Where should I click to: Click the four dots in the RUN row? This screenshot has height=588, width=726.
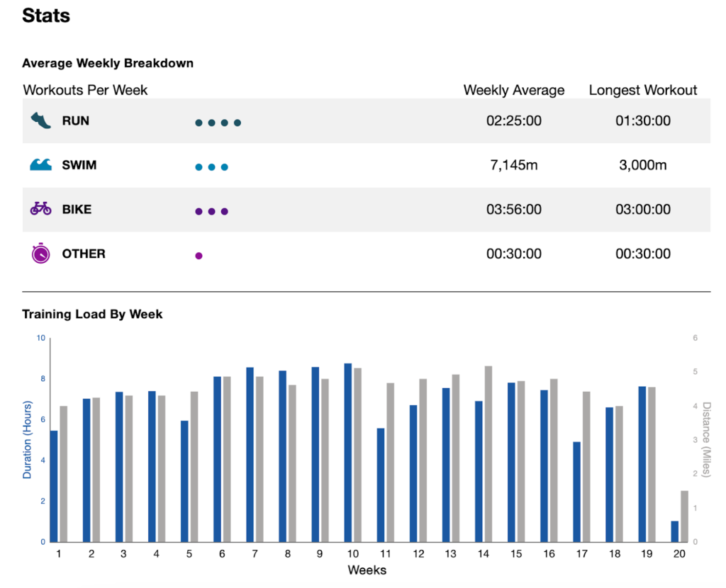[218, 123]
